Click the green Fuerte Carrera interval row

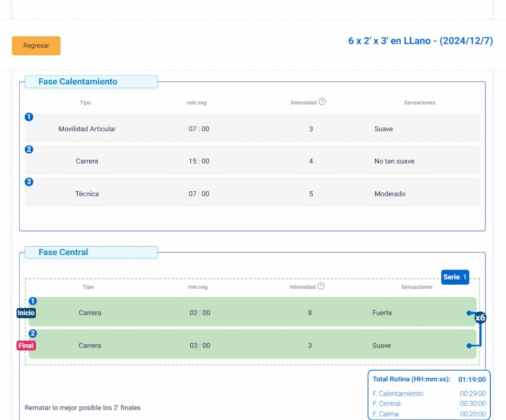point(252,313)
